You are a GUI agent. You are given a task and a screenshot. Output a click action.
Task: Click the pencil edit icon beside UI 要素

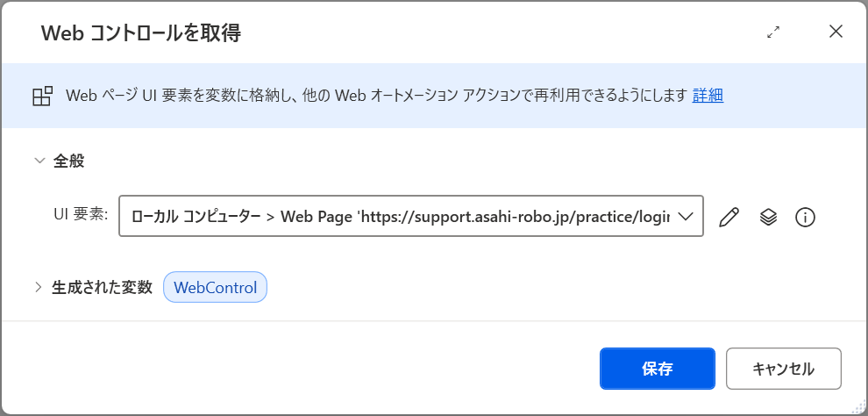[x=729, y=217]
